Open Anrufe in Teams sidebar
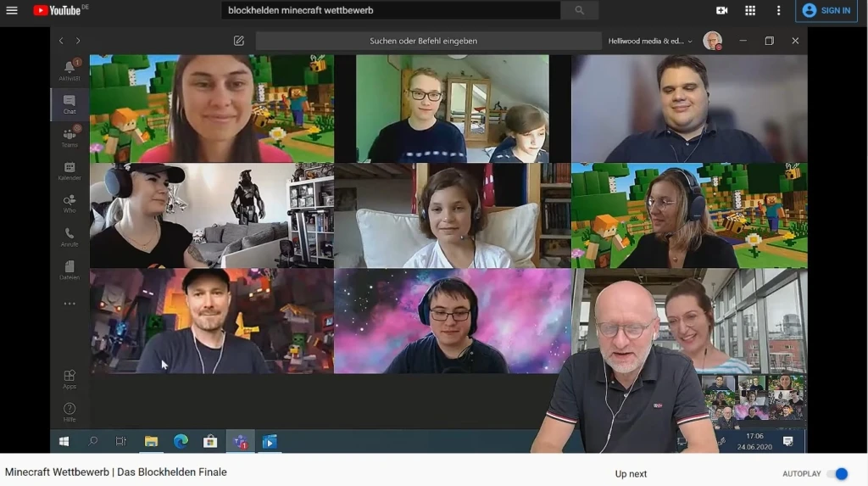The image size is (868, 486). [70, 237]
